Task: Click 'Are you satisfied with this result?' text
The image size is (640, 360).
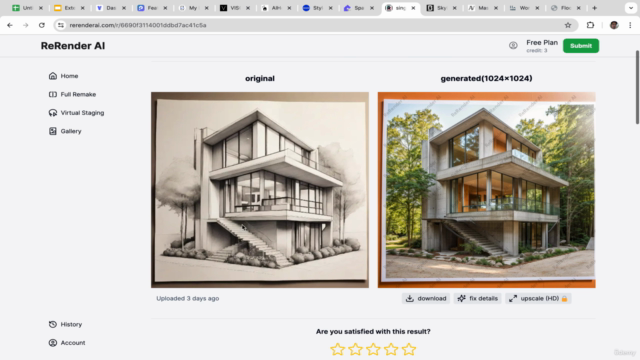Action: (373, 331)
